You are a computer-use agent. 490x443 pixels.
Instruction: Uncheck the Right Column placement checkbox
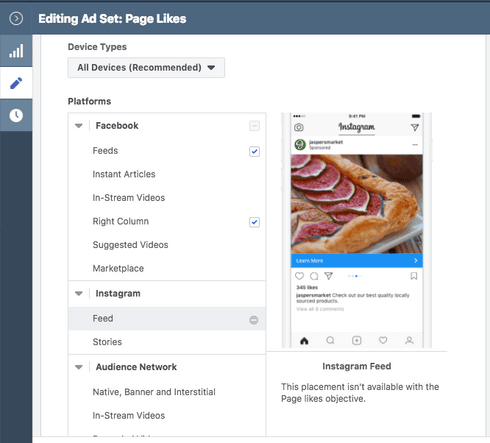tap(254, 222)
